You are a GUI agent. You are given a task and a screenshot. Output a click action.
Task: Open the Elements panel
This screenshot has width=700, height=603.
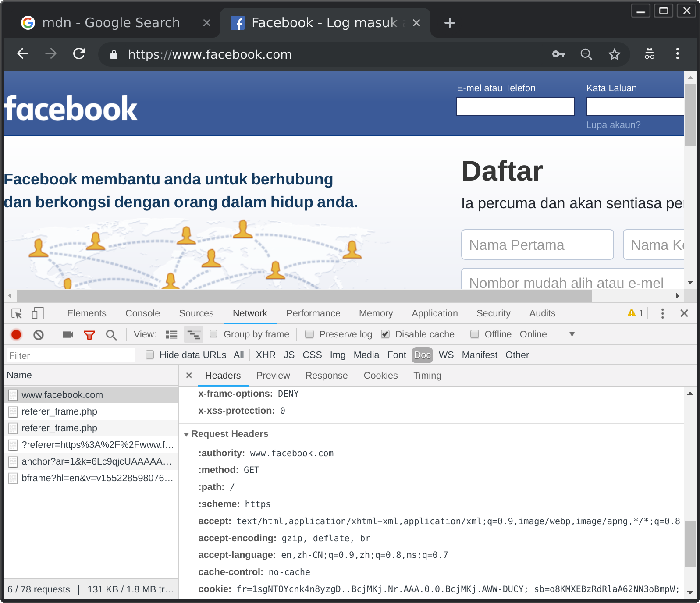87,313
